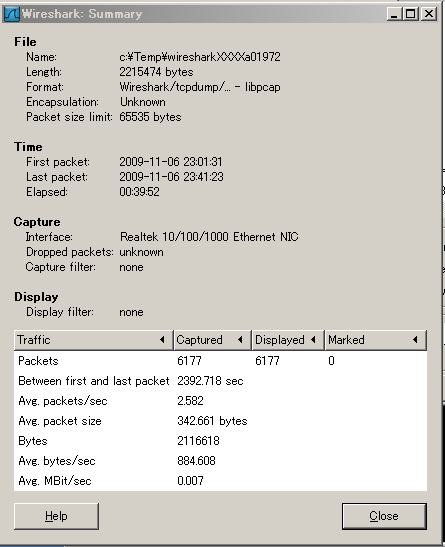The image size is (445, 547).
Task: Select the Displayed column header
Action: 288,340
